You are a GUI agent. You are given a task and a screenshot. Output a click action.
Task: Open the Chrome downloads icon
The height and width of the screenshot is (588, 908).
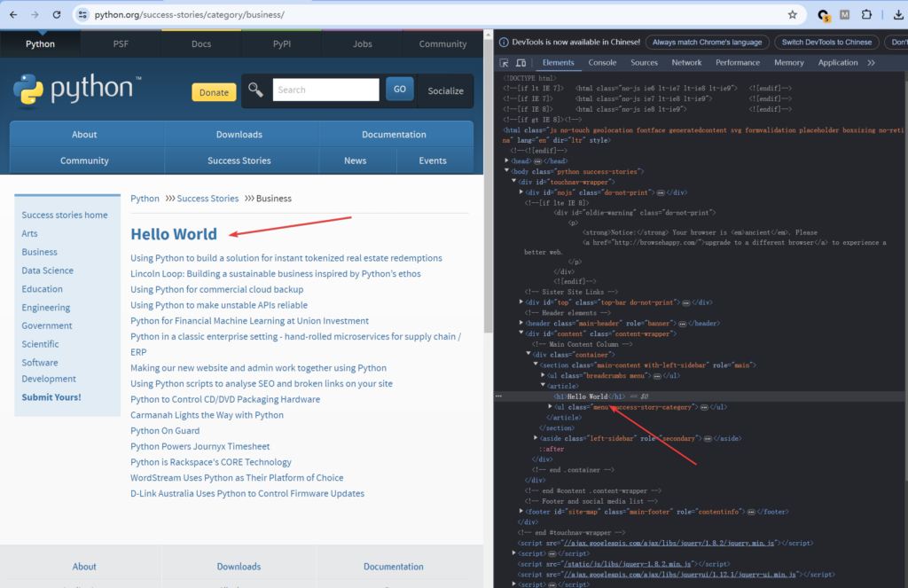point(899,15)
